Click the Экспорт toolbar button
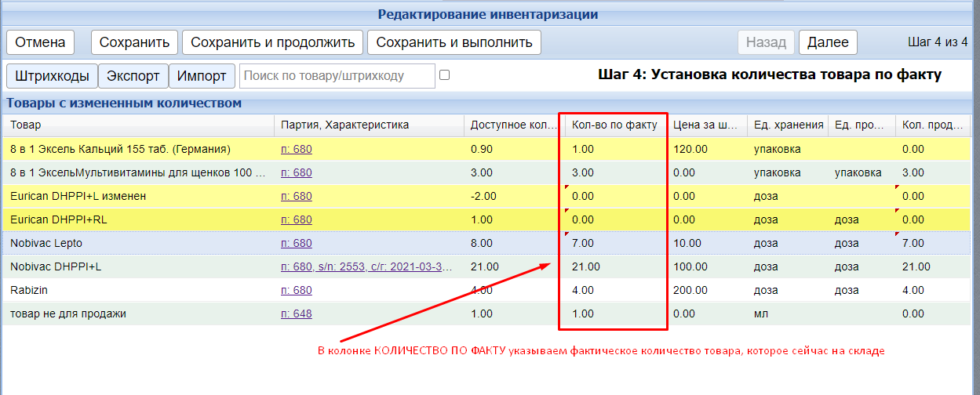 pos(133,76)
